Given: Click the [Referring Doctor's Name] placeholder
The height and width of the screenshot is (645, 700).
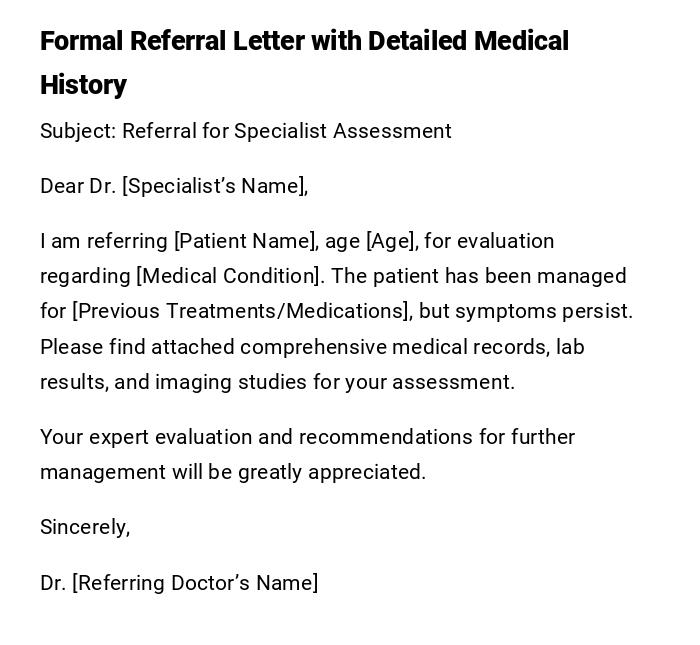Looking at the screenshot, I should coord(195,583).
